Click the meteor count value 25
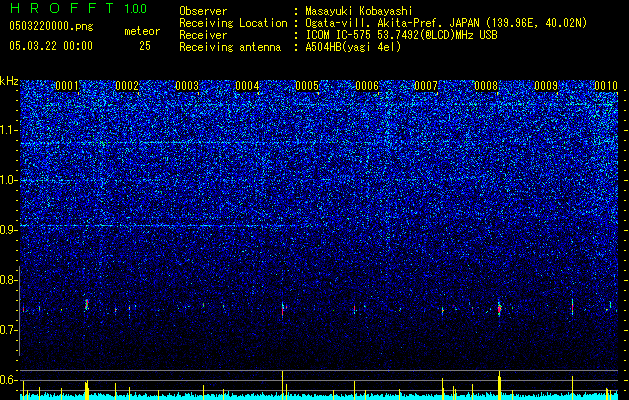The height and width of the screenshot is (400, 629). 145,46
